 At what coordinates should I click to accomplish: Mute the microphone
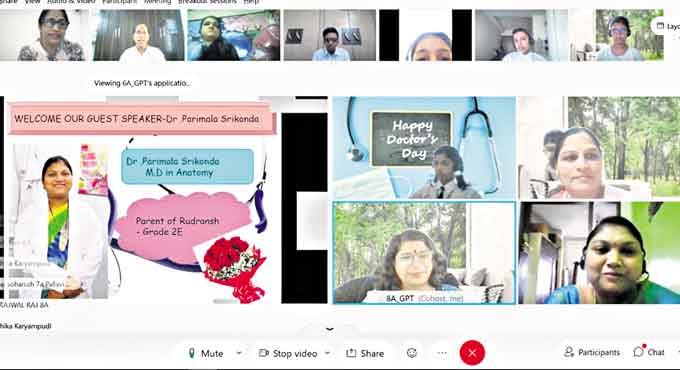[x=206, y=353]
